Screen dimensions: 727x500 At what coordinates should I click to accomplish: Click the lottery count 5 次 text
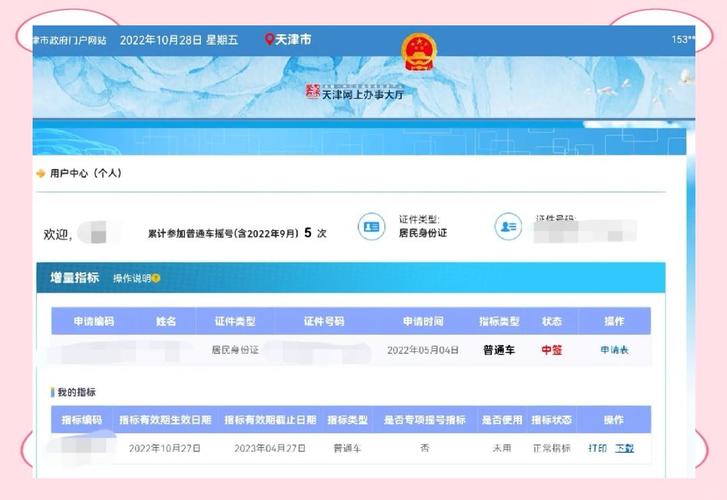coord(315,233)
